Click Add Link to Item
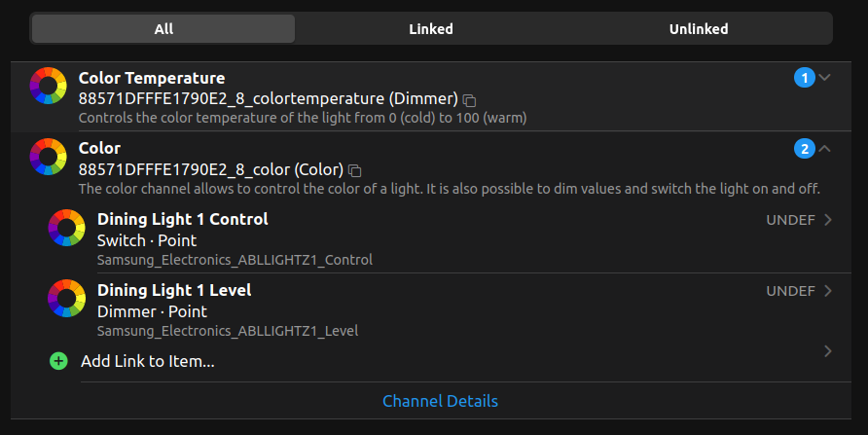 point(148,362)
